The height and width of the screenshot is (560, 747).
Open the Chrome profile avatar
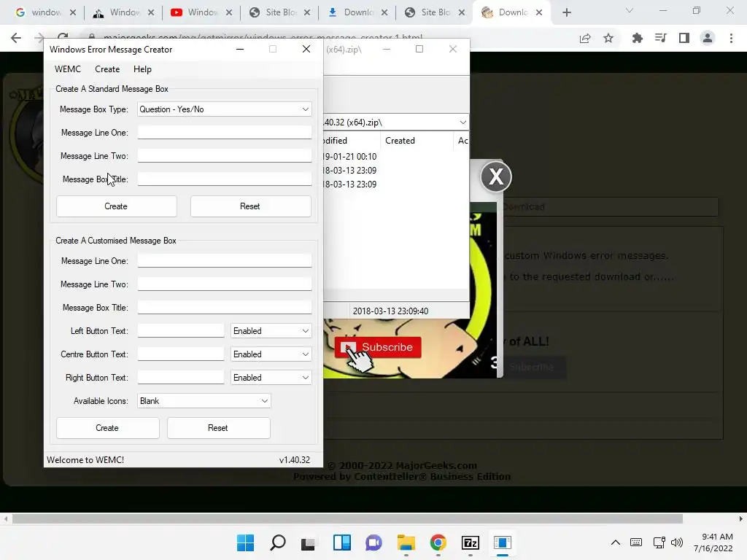708,38
